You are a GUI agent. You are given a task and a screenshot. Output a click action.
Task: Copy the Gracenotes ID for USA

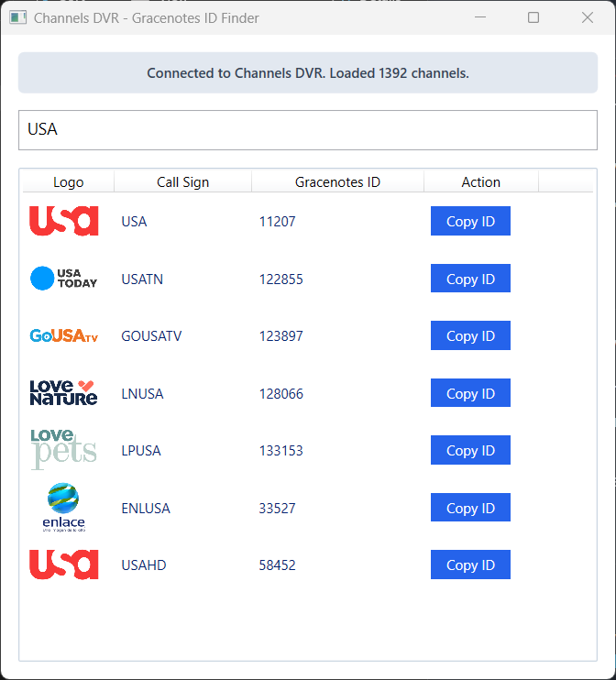(x=470, y=221)
